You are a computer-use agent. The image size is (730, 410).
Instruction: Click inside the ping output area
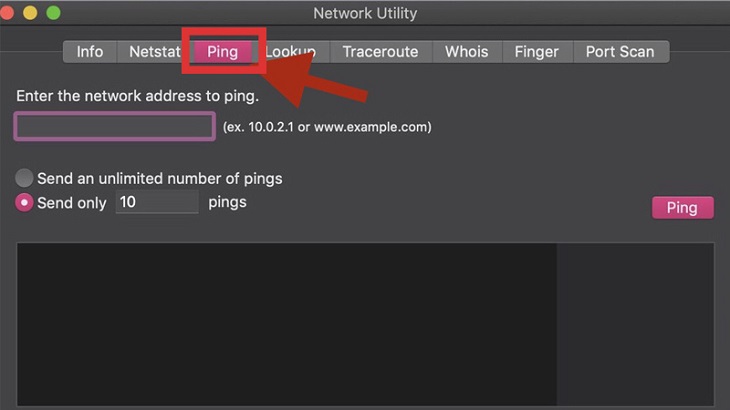(x=365, y=324)
